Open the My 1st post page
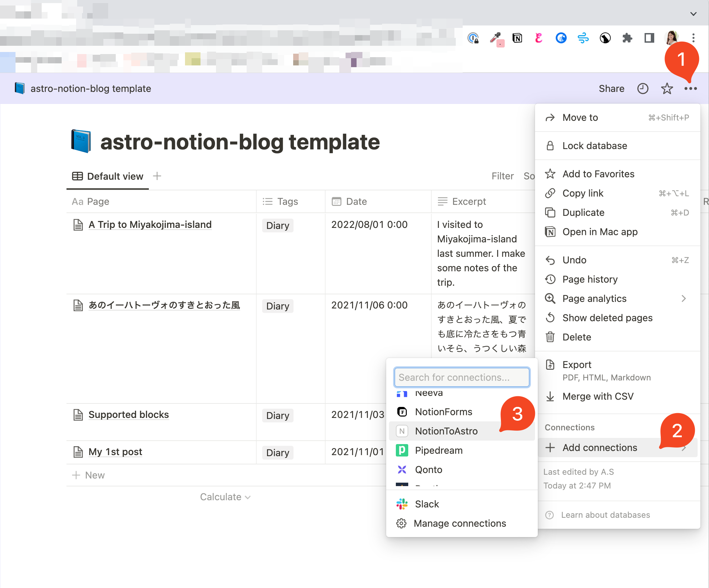 (115, 452)
